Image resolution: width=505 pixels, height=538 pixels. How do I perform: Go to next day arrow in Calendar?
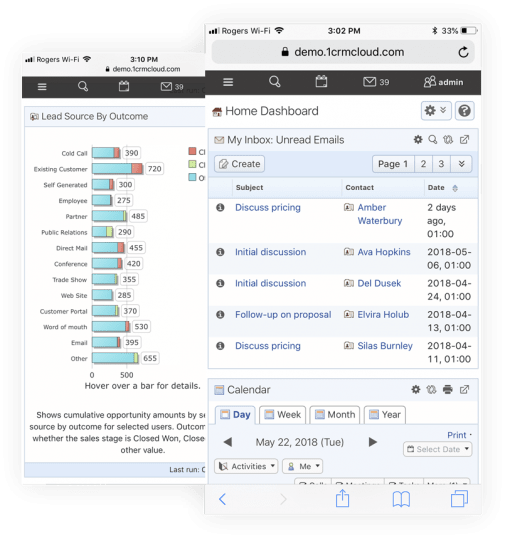373,442
